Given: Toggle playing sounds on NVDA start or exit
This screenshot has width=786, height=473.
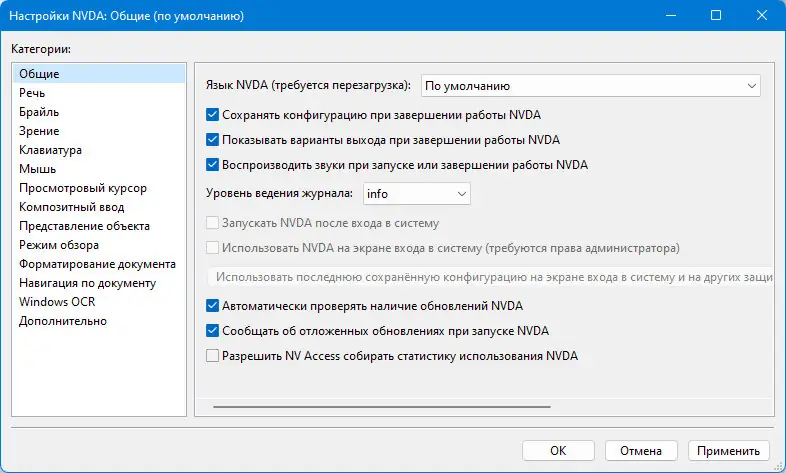Looking at the screenshot, I should [x=211, y=164].
